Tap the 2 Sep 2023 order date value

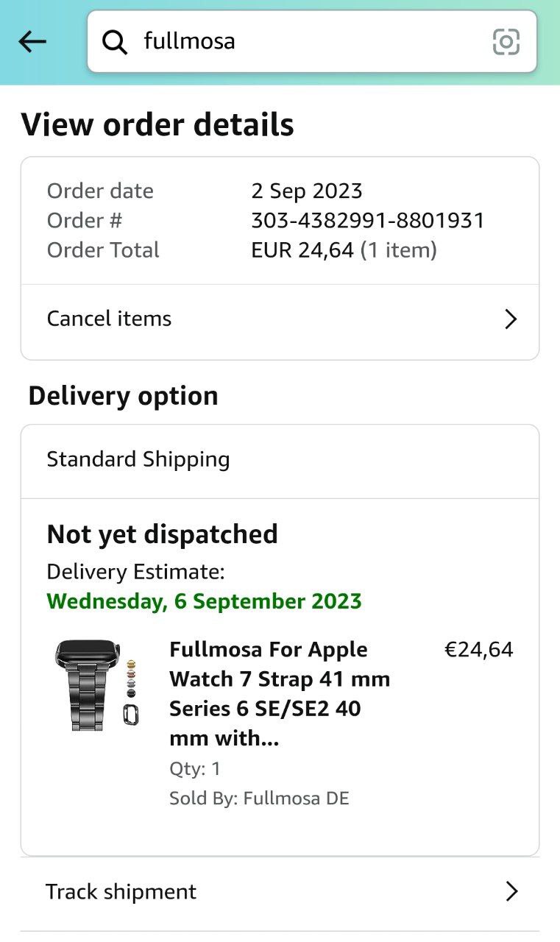point(307,191)
